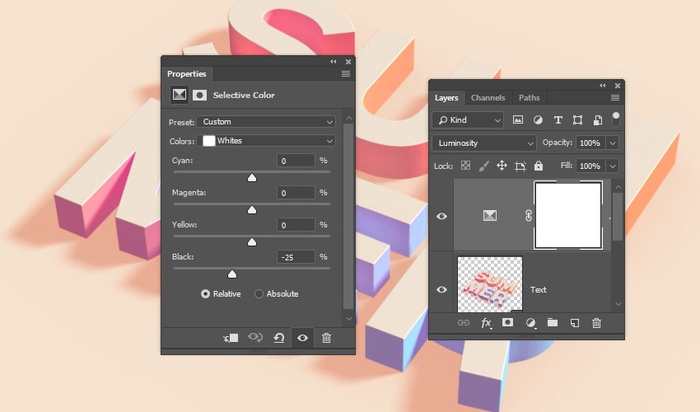Filter layers by type layers
700x412 pixels.
pyautogui.click(x=558, y=120)
